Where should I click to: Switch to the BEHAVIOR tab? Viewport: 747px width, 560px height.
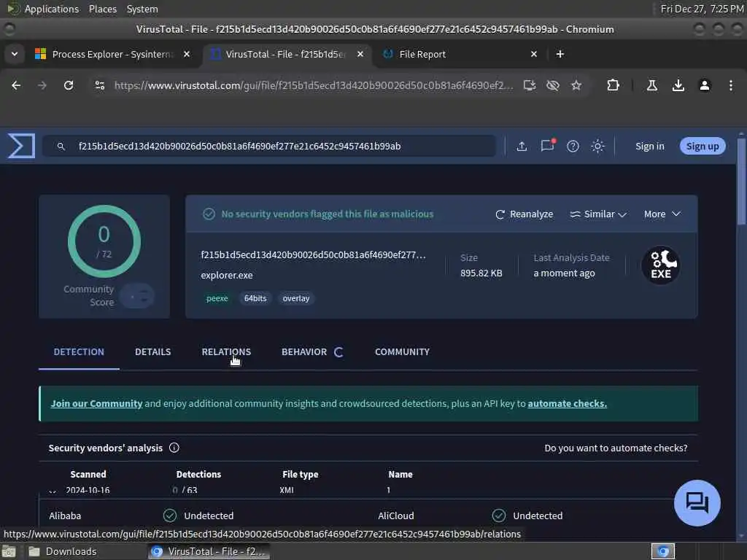click(311, 352)
